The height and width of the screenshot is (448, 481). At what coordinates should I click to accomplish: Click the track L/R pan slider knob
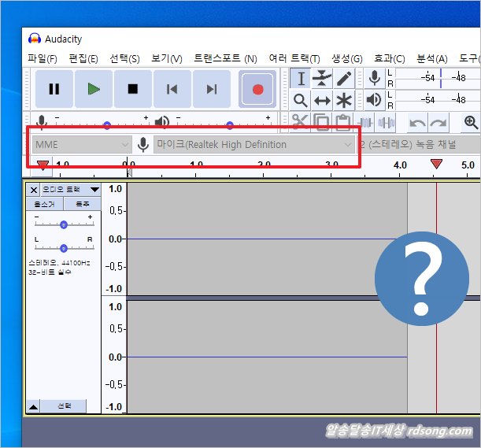coord(64,248)
